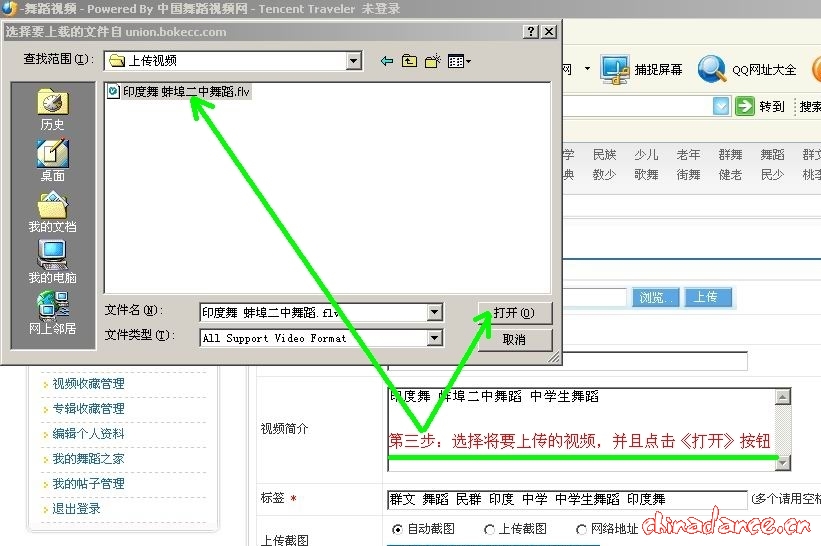Open 专辑收藏管理 in the sidebar
This screenshot has width=821, height=546.
[x=88, y=409]
